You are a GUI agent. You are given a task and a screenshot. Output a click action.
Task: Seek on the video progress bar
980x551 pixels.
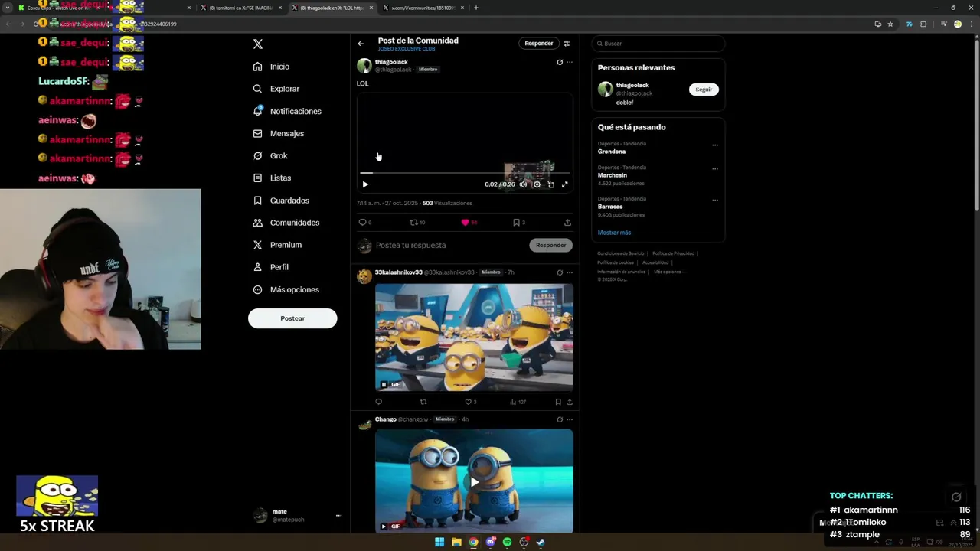point(465,174)
